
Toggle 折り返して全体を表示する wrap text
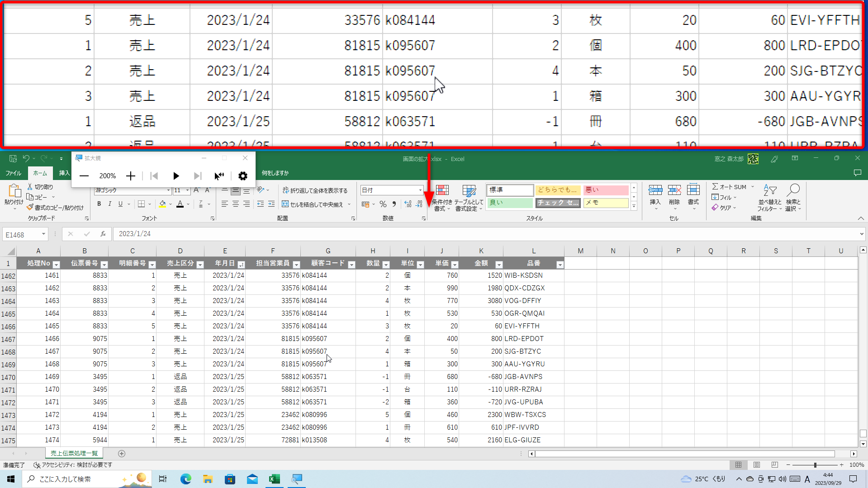[315, 190]
